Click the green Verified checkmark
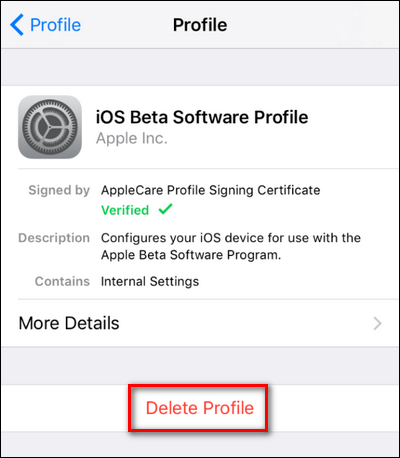The height and width of the screenshot is (458, 400). click(x=165, y=209)
